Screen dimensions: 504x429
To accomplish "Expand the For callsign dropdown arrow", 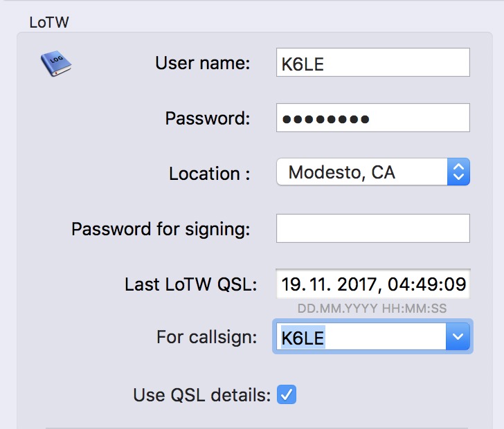I will click(458, 338).
